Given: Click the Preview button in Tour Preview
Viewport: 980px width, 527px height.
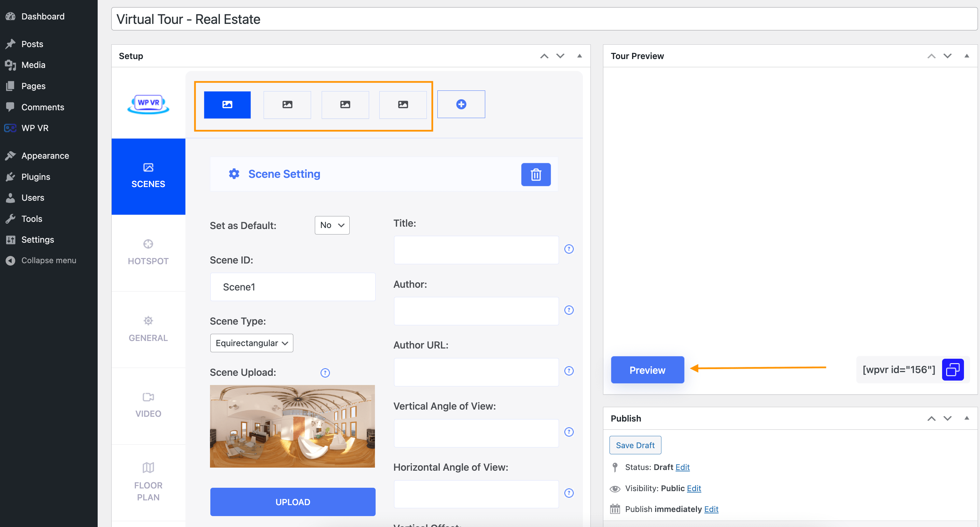Looking at the screenshot, I should 647,369.
